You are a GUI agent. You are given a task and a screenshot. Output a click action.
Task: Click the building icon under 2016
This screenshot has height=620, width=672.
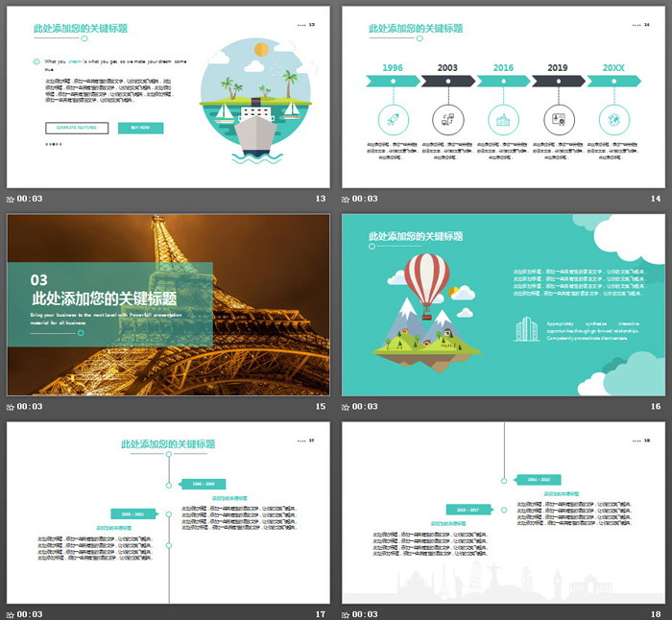(502, 119)
